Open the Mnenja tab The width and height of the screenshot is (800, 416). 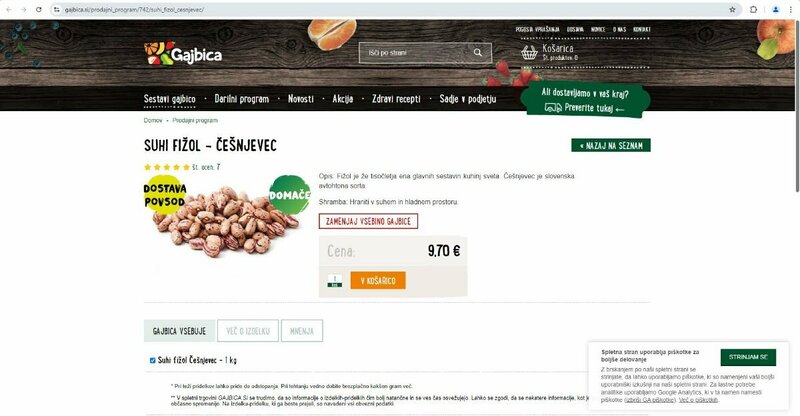[302, 331]
